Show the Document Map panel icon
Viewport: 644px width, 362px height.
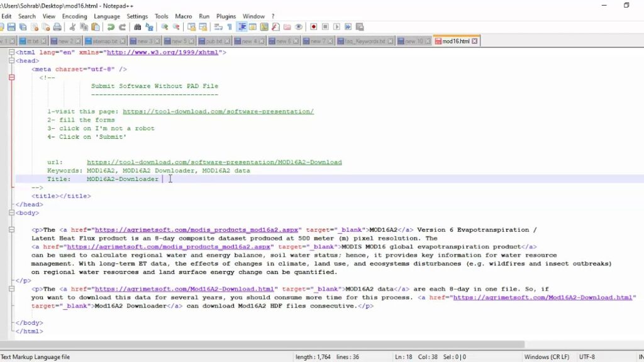[264, 27]
